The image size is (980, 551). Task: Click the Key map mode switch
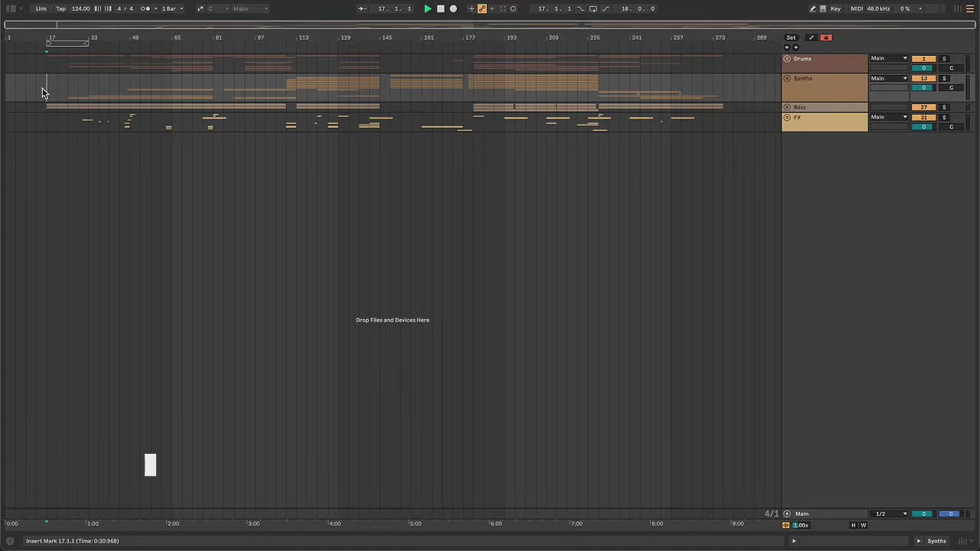click(835, 8)
